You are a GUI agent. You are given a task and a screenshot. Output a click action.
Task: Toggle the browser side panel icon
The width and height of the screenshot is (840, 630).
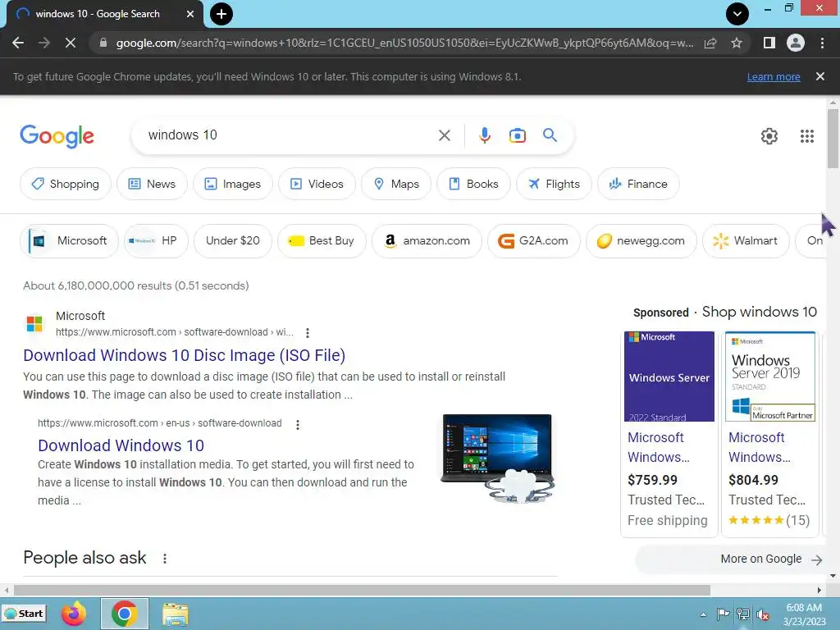point(769,43)
